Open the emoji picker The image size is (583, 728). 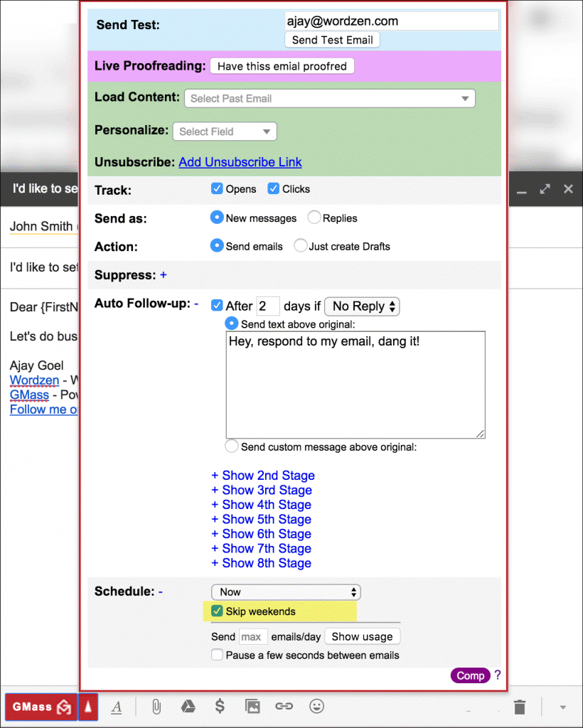tap(316, 706)
